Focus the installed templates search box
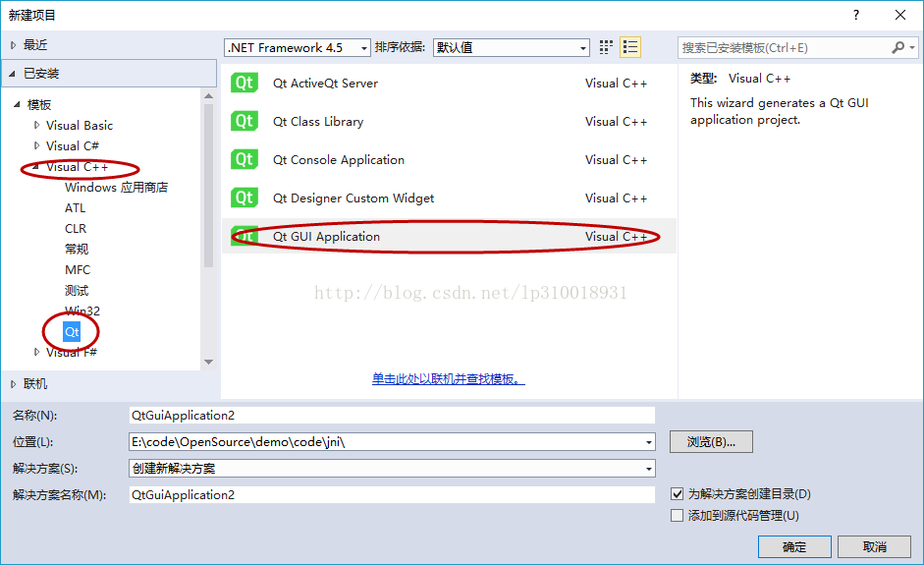The width and height of the screenshot is (924, 565). point(784,48)
